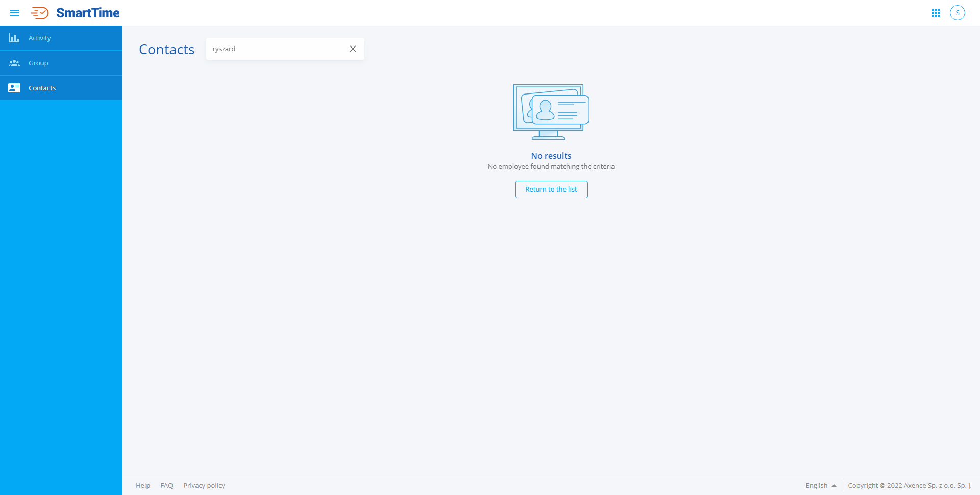Image resolution: width=980 pixels, height=495 pixels.
Task: Click the SmartTime logo icon
Action: coord(40,13)
